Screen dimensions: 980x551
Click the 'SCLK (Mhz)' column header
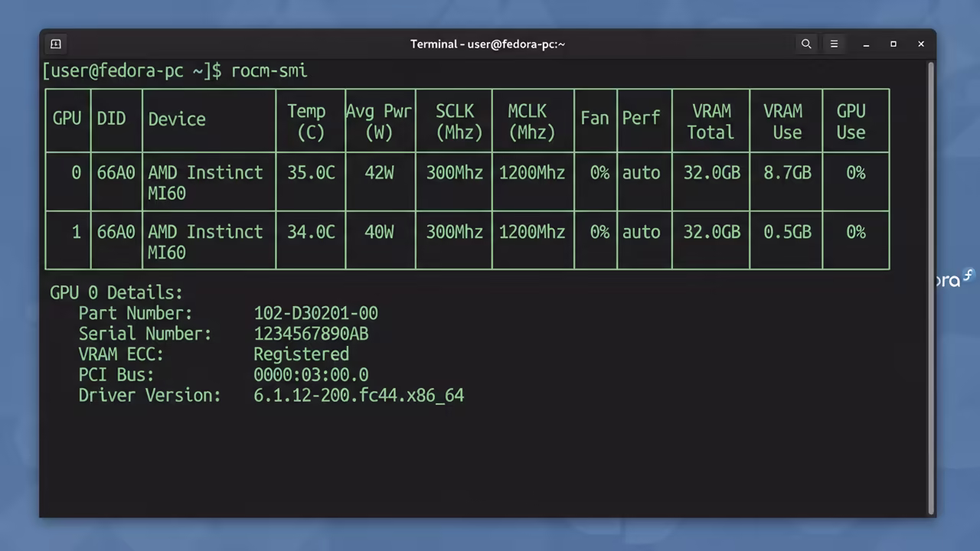tap(459, 122)
